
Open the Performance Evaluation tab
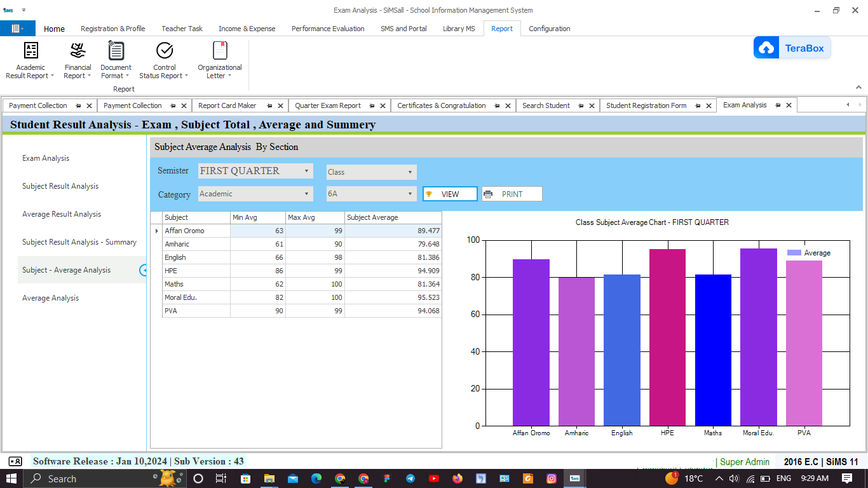tap(328, 29)
